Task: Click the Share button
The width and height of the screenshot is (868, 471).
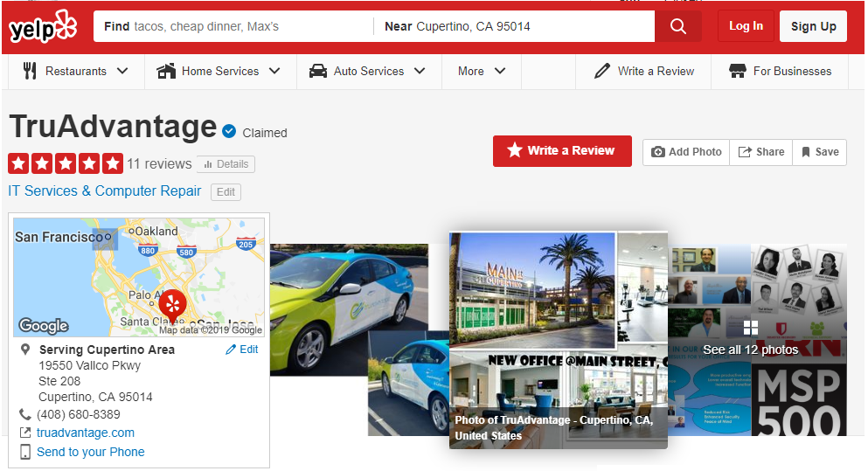Action: pos(761,152)
